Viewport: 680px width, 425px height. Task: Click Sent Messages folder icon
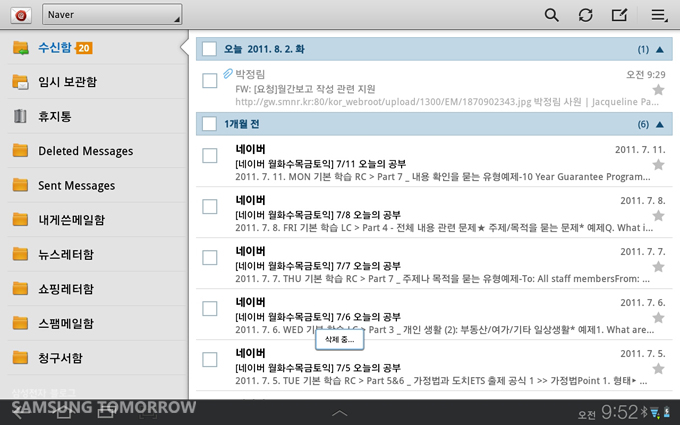pyautogui.click(x=20, y=185)
